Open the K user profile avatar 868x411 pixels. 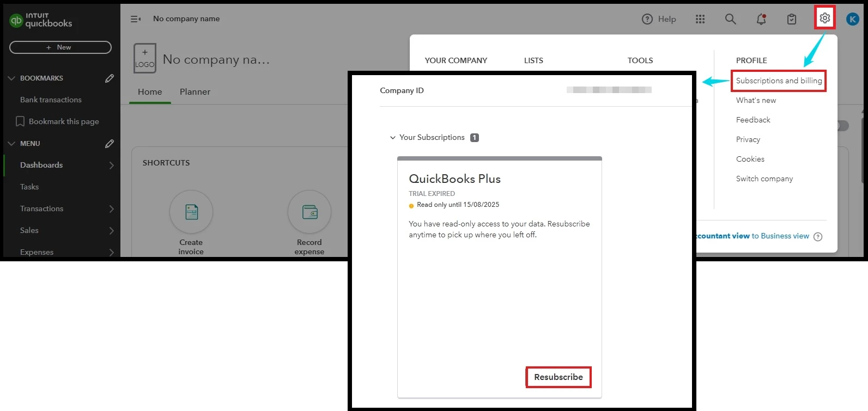pos(853,19)
